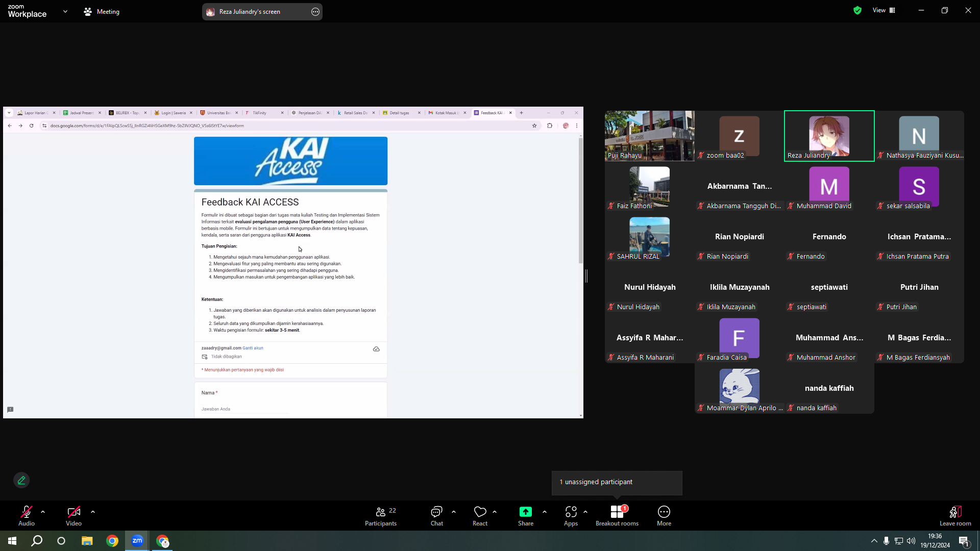Viewport: 980px width, 551px height.
Task: Click the Chrome profile avatar in shared browser
Action: click(x=566, y=126)
